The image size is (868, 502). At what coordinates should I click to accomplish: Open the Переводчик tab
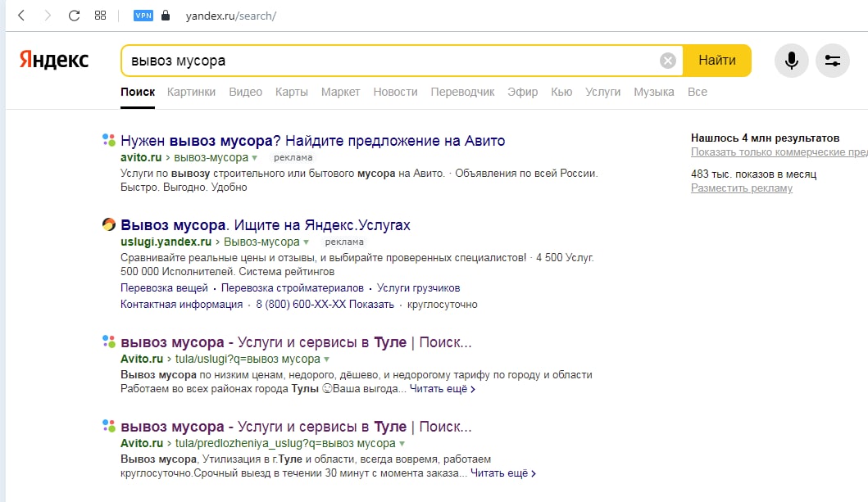coord(462,92)
